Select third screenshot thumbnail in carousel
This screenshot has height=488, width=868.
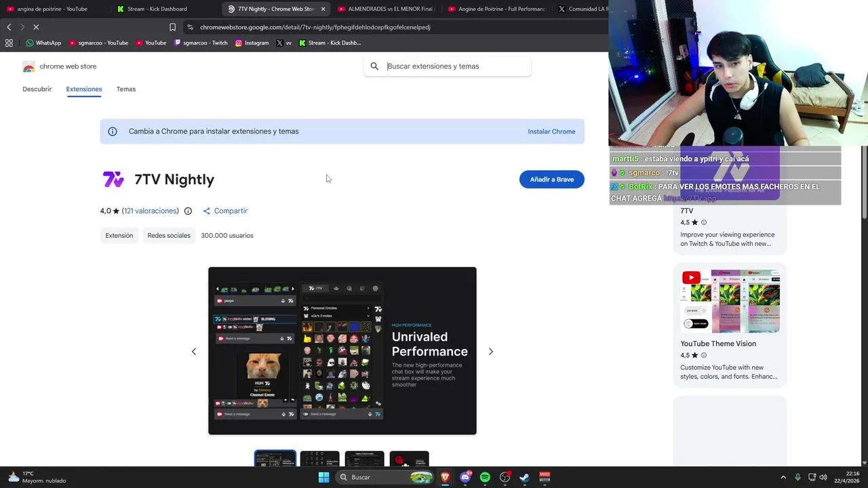click(364, 459)
